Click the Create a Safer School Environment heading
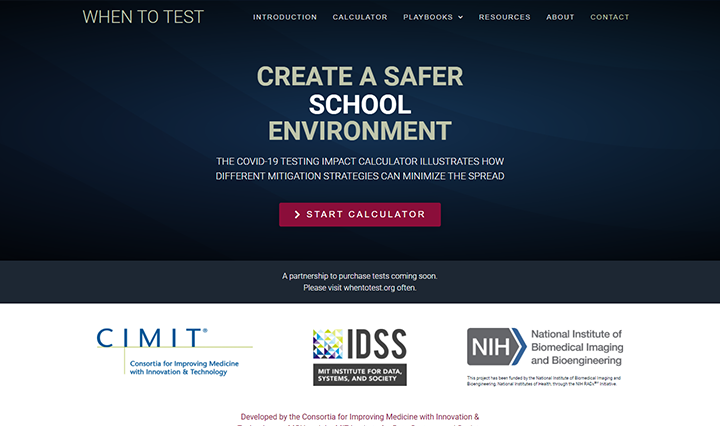720x426 pixels. (360, 104)
